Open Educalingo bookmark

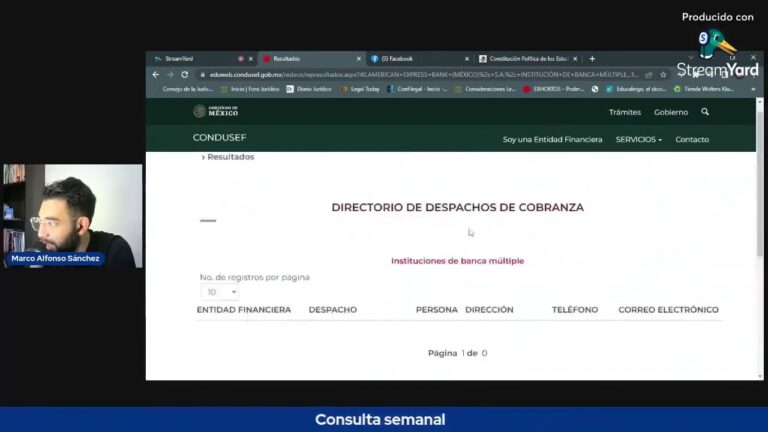pos(635,89)
